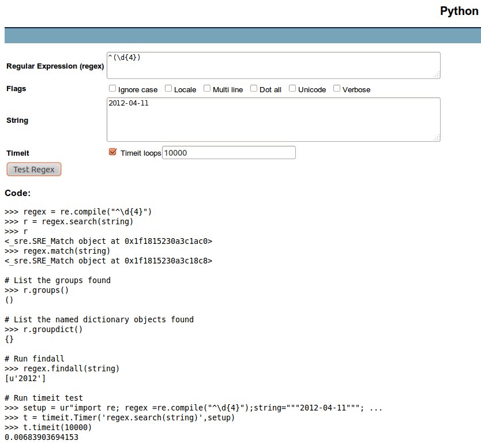This screenshot has height=448, width=481.
Task: Click the findall result [u'2012']
Action: point(25,379)
